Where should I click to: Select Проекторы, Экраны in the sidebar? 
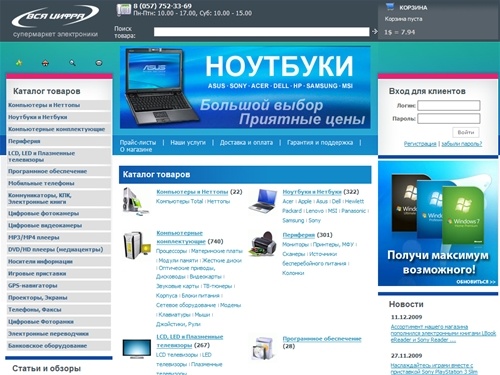(59, 297)
